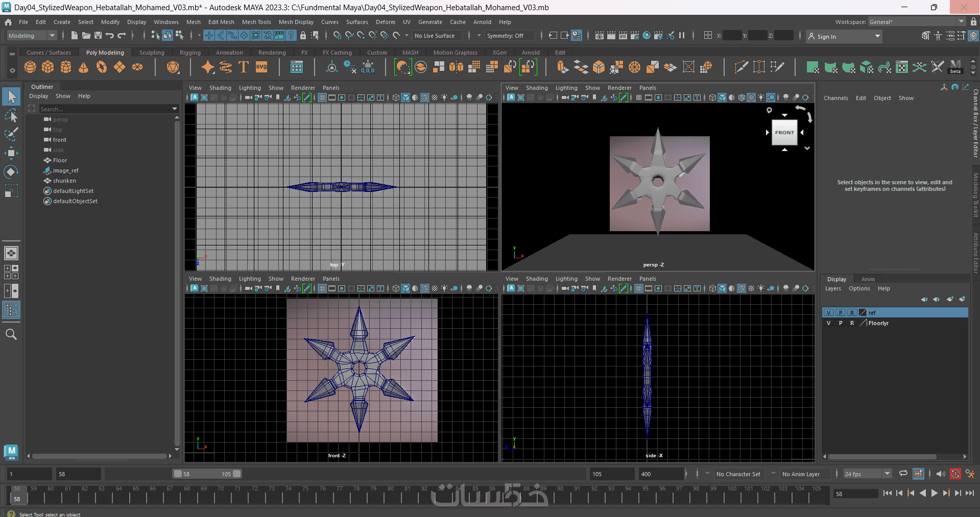This screenshot has width=980, height=517.
Task: Select shuriken in the Outliner
Action: click(x=64, y=181)
